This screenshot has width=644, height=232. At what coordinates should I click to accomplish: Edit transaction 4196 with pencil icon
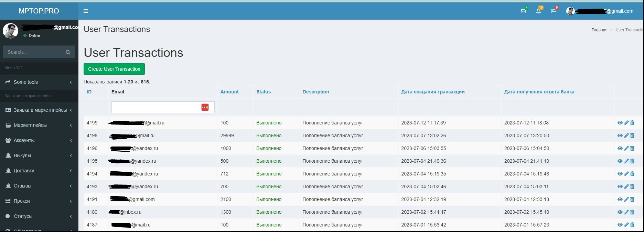(x=626, y=148)
